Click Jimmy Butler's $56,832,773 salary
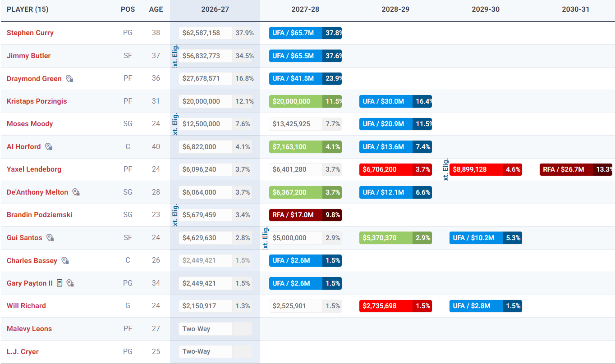 (216, 56)
